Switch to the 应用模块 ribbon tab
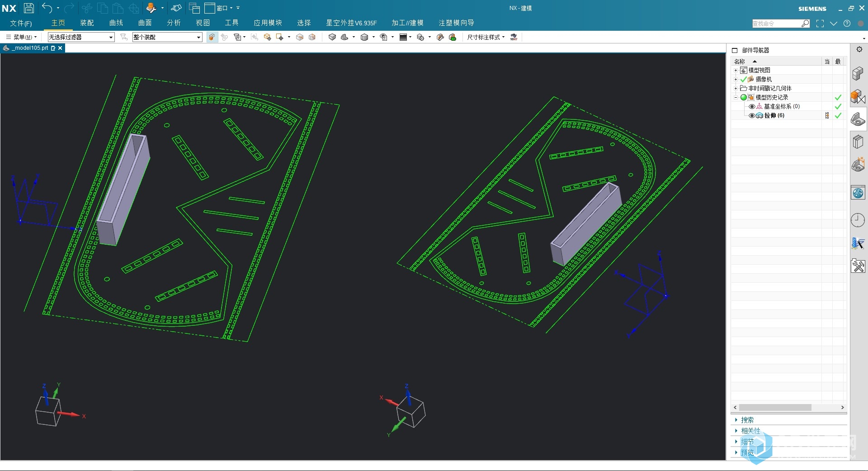 (268, 23)
